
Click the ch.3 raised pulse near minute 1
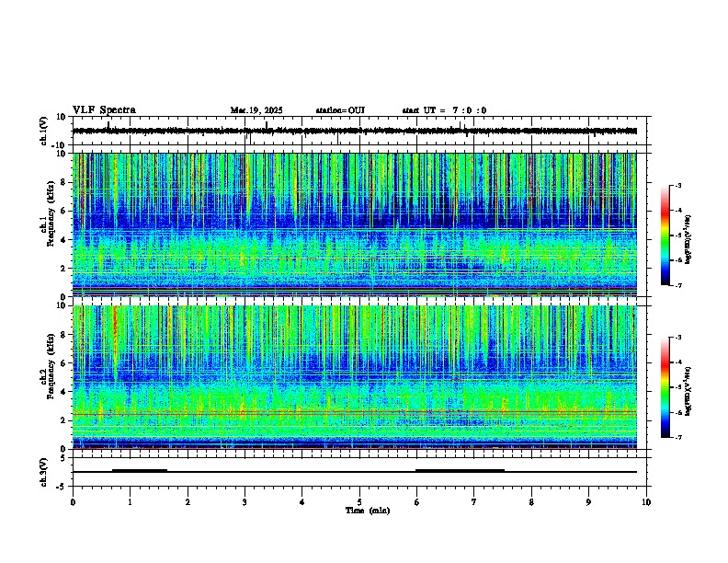click(x=140, y=470)
